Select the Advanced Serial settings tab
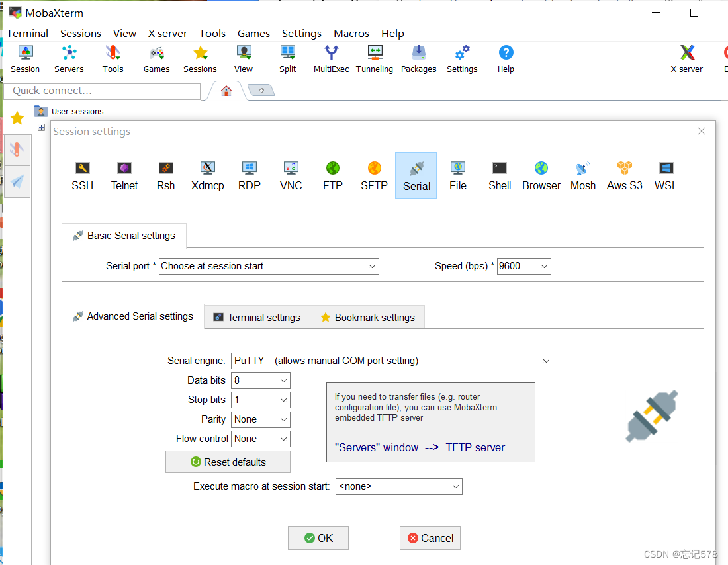 click(133, 317)
